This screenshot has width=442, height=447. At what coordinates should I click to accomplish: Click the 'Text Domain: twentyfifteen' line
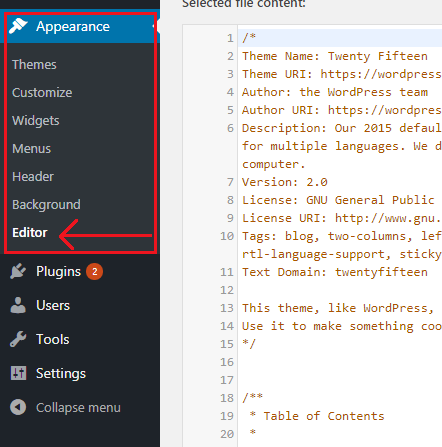click(x=335, y=272)
